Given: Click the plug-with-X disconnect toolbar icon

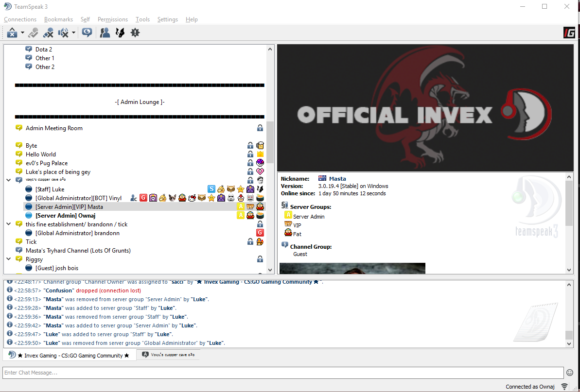Looking at the screenshot, I should pyautogui.click(x=48, y=33).
